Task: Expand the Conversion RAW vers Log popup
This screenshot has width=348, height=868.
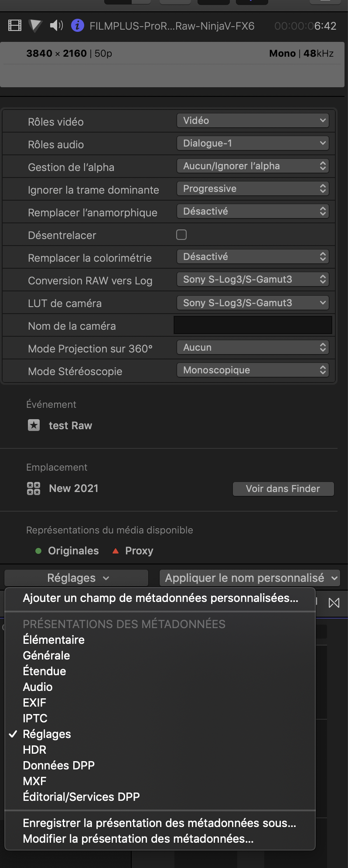Action: coord(252,280)
